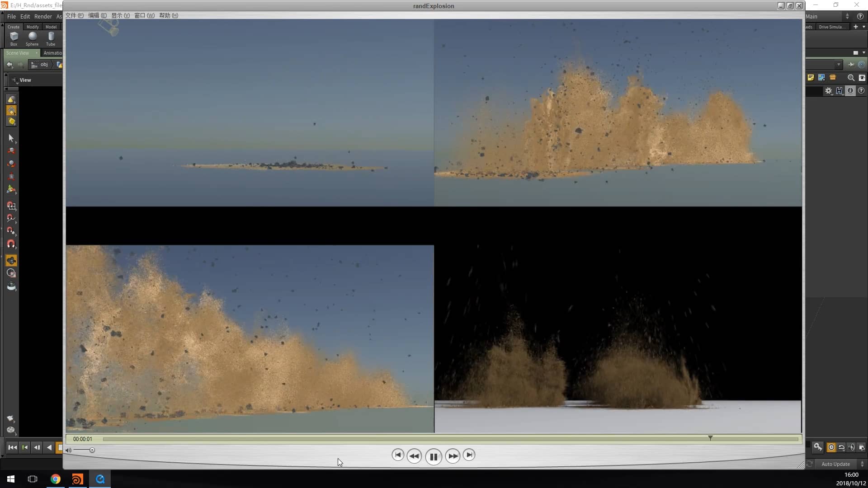This screenshot has width=868, height=488.
Task: Pause the randExplosion video playback
Action: tap(433, 457)
